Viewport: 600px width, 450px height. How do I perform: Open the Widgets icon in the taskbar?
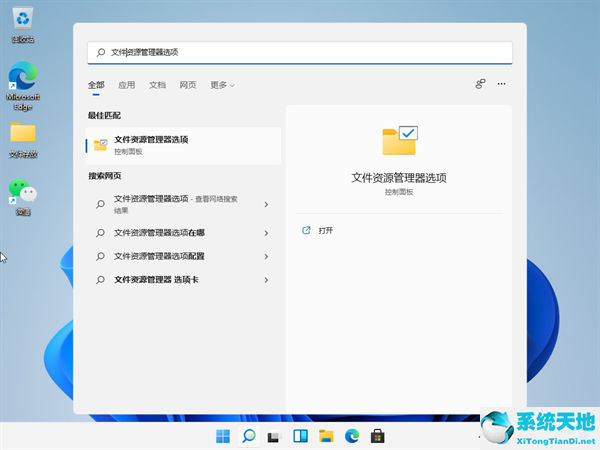(x=300, y=436)
